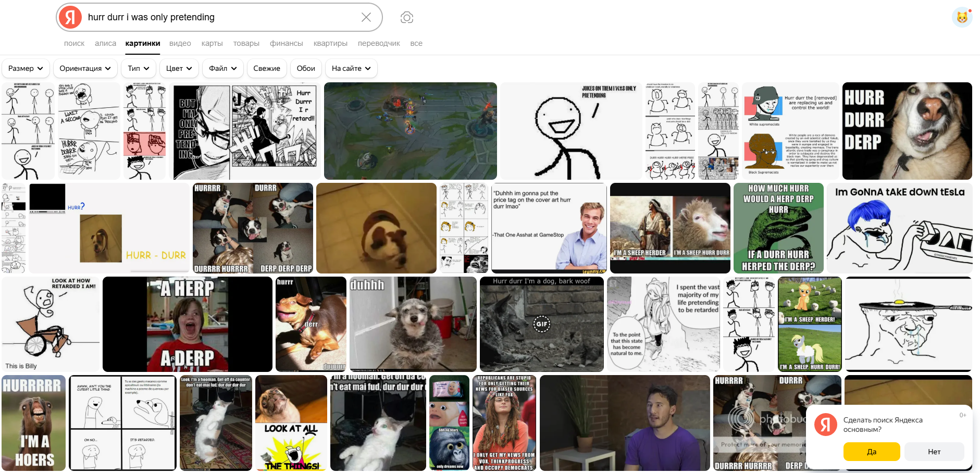Open the wojak with frying pan image
The image size is (980, 473).
tap(909, 324)
